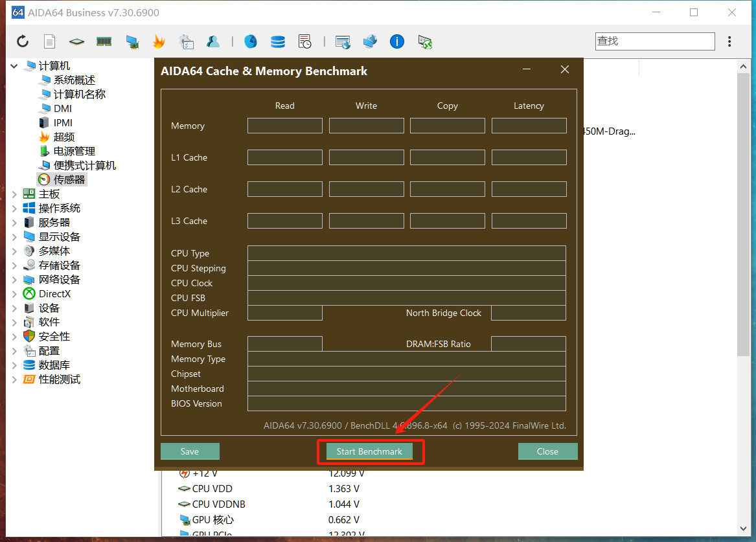Open the flame stability test toolbar icon
Screen dimensions: 756x542
coord(159,41)
